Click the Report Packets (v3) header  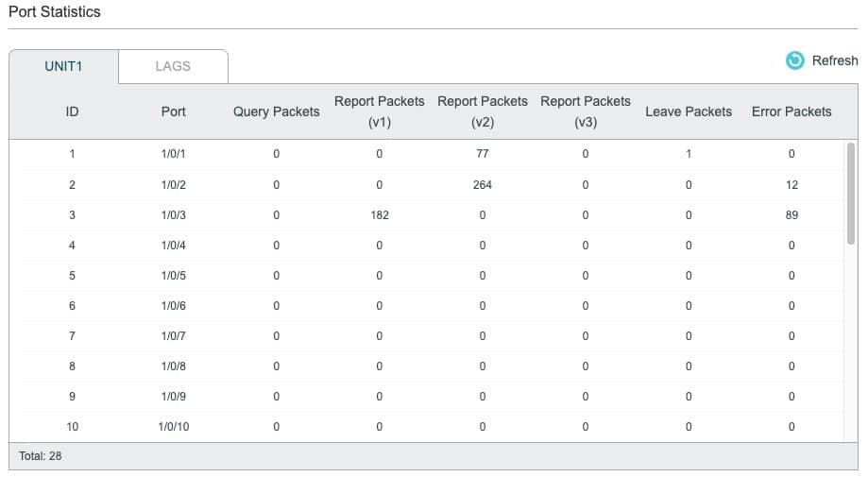point(586,111)
